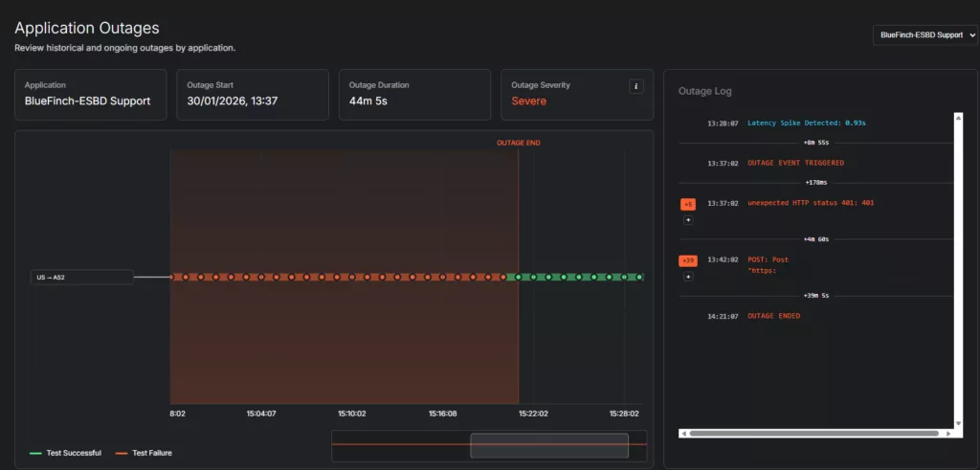
Task: Click the Outage Log panel title
Action: click(705, 91)
